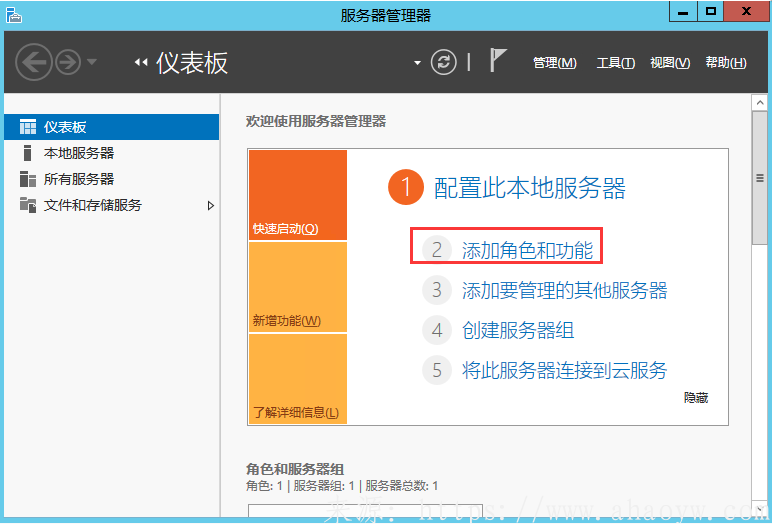Open the 管理(M) menu
The height and width of the screenshot is (524, 772).
pos(554,62)
